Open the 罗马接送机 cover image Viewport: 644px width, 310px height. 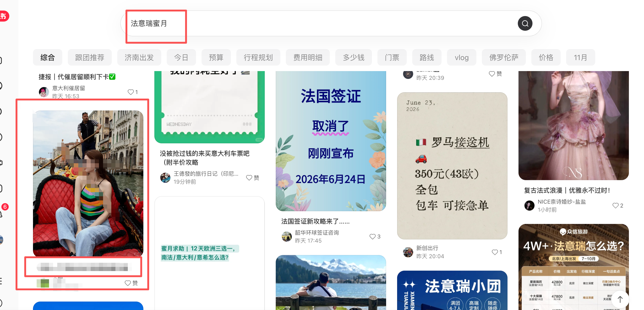click(452, 166)
